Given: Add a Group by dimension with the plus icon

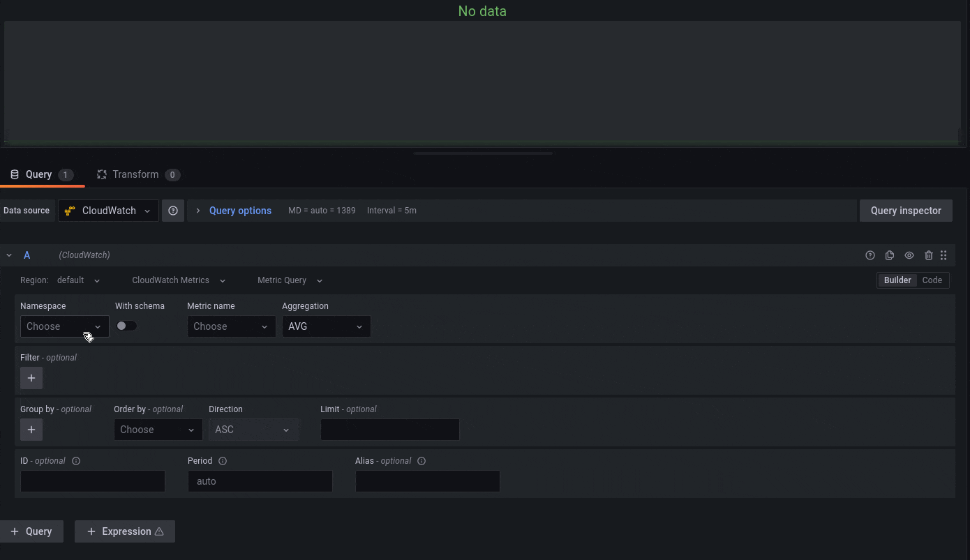Looking at the screenshot, I should click(31, 430).
